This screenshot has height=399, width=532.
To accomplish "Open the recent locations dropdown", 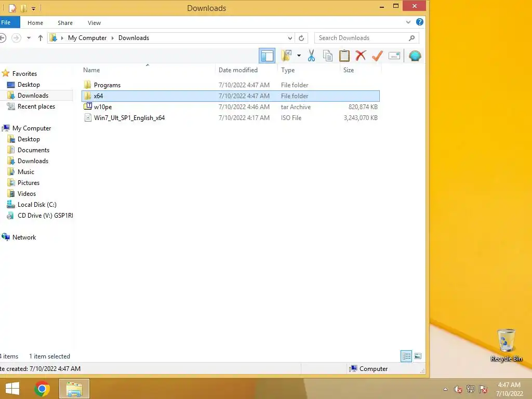I will pyautogui.click(x=29, y=38).
